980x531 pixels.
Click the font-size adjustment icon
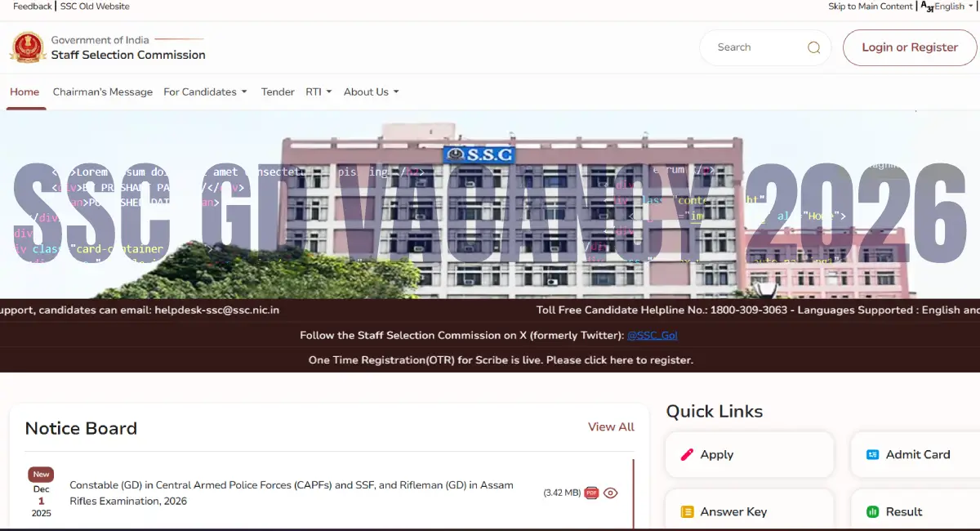[926, 7]
